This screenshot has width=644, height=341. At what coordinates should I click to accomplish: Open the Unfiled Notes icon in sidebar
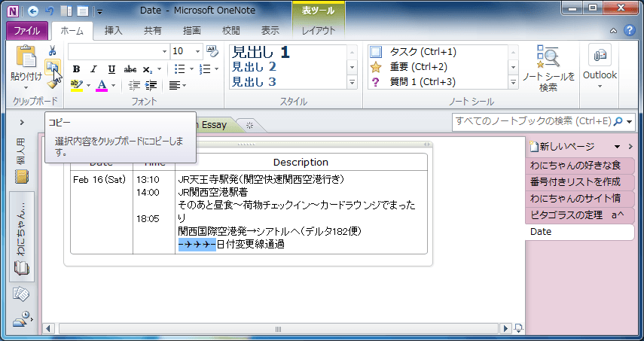pyautogui.click(x=21, y=294)
